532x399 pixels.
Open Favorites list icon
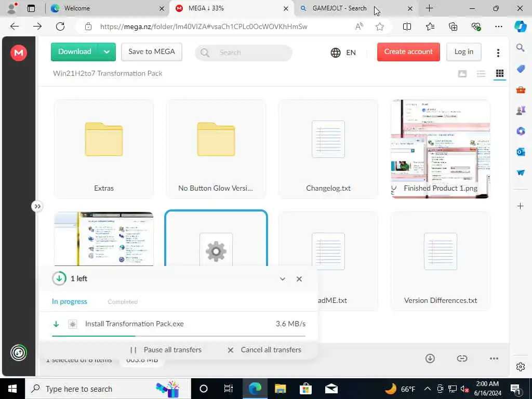(430, 26)
